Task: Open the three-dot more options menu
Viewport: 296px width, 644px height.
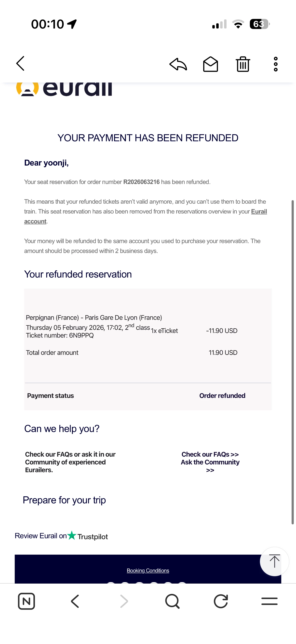Action: (x=276, y=64)
